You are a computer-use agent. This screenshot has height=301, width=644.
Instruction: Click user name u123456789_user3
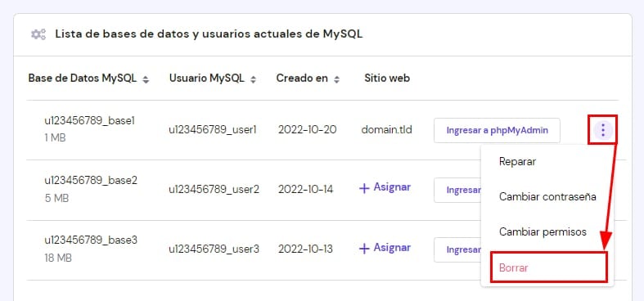coord(214,249)
